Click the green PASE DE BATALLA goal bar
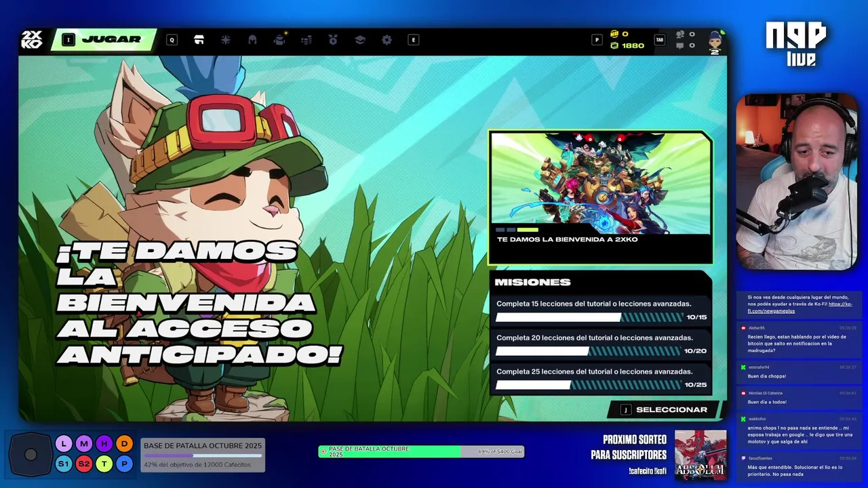 (x=421, y=451)
